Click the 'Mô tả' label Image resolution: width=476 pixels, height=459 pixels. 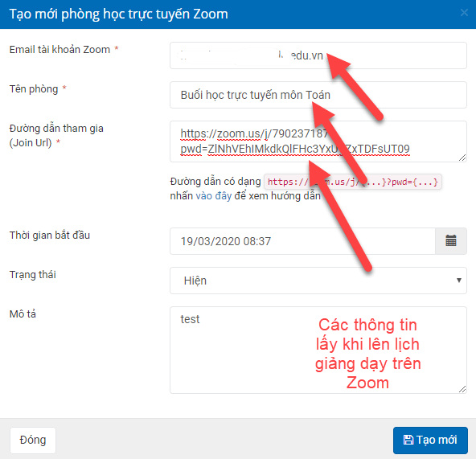23,314
